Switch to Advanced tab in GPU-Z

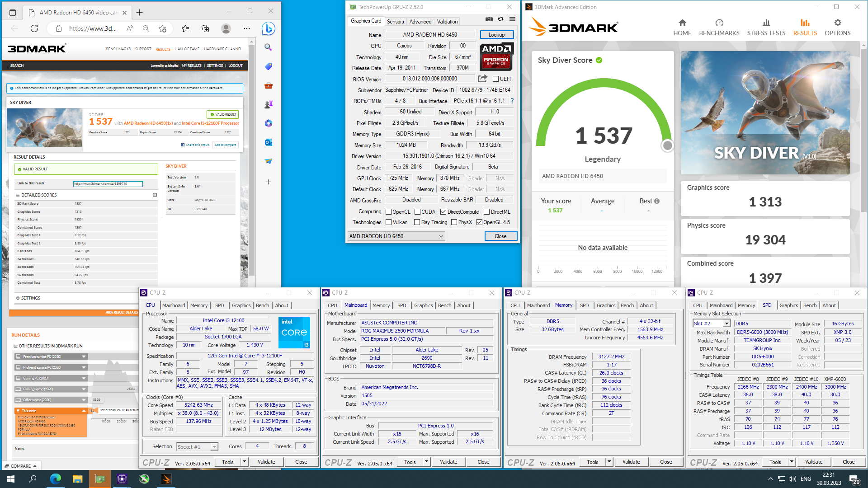point(420,22)
